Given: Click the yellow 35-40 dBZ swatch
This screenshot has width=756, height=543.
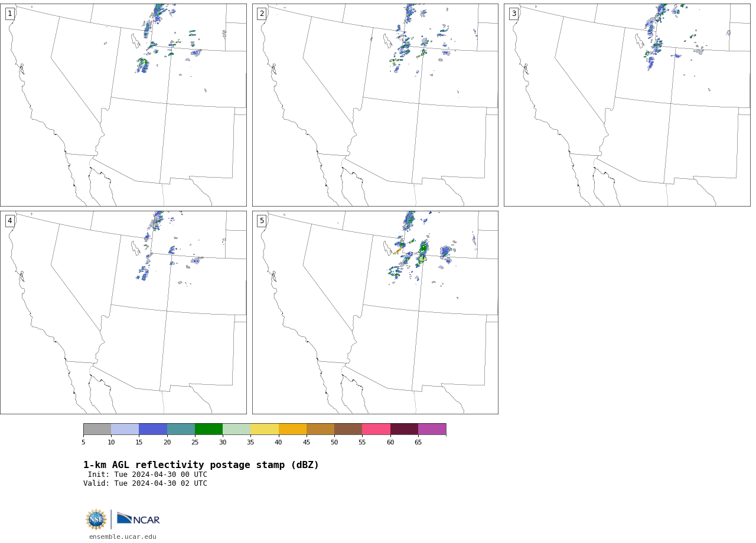Looking at the screenshot, I should click(265, 429).
